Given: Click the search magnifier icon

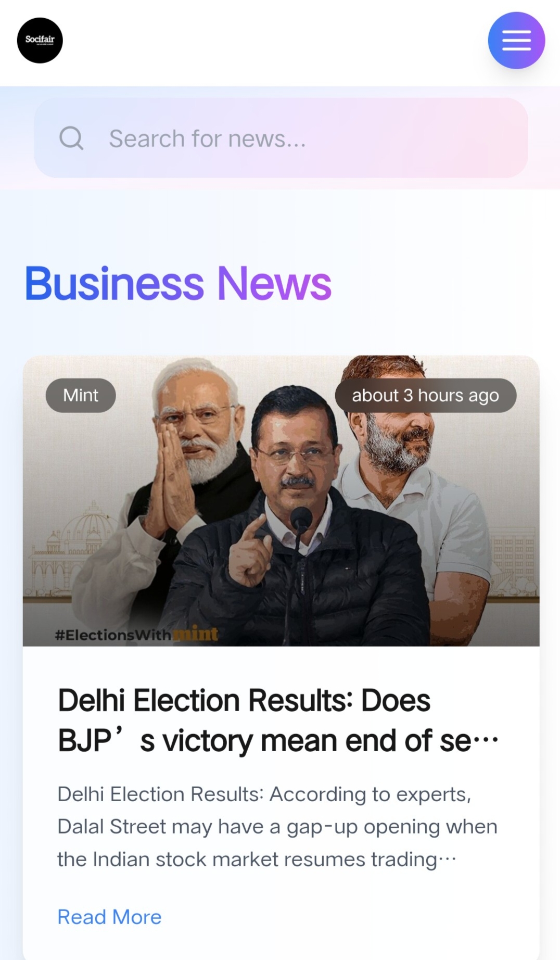Looking at the screenshot, I should point(71,138).
